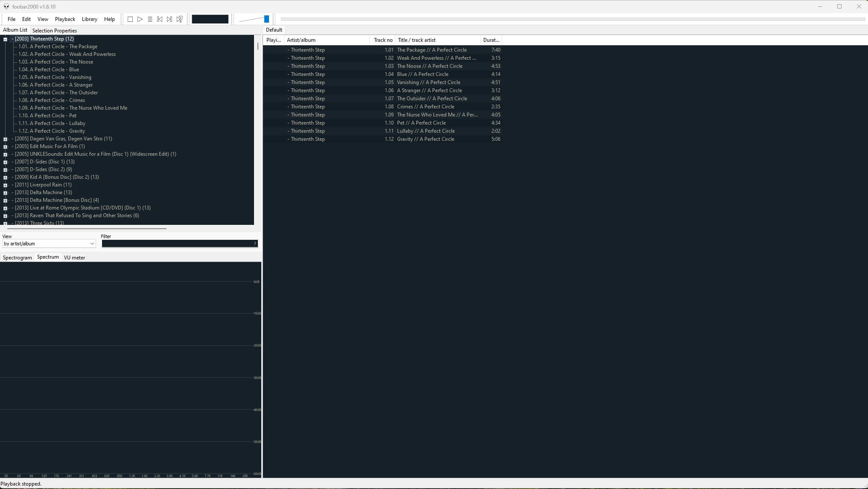Select tree item 'The Noose'
This screenshot has width=868, height=489.
pos(56,62)
